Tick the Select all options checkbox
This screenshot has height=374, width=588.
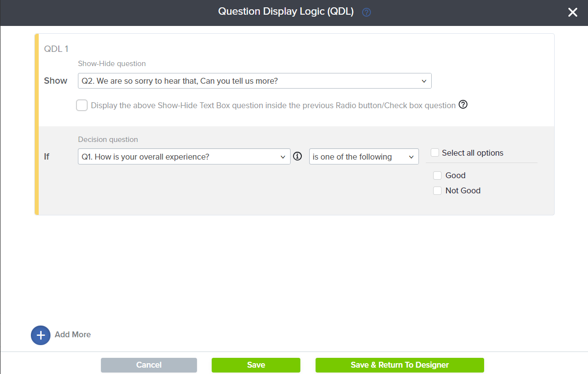tap(435, 153)
